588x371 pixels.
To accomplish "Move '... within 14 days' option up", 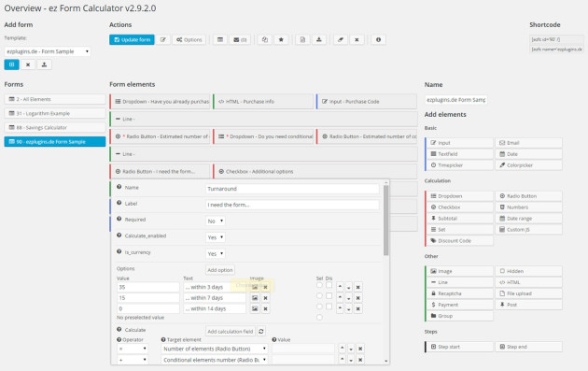I will click(x=340, y=308).
